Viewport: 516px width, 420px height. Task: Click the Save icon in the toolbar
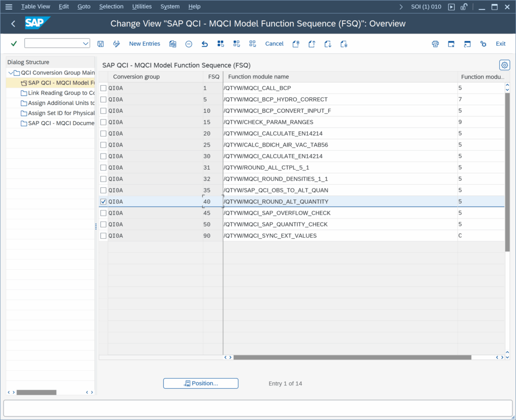pyautogui.click(x=101, y=44)
